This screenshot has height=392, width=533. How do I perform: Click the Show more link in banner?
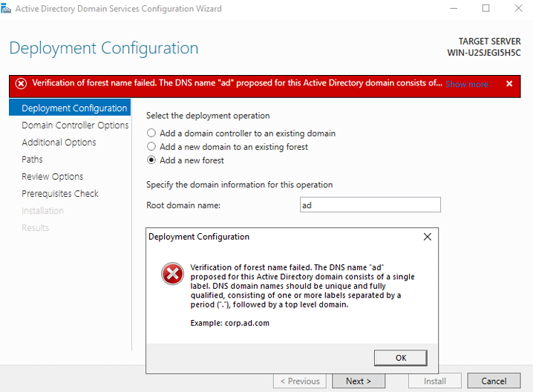[x=467, y=84]
